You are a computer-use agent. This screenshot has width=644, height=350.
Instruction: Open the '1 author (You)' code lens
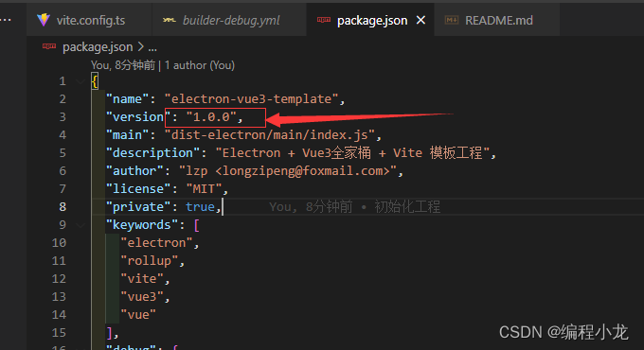point(200,65)
